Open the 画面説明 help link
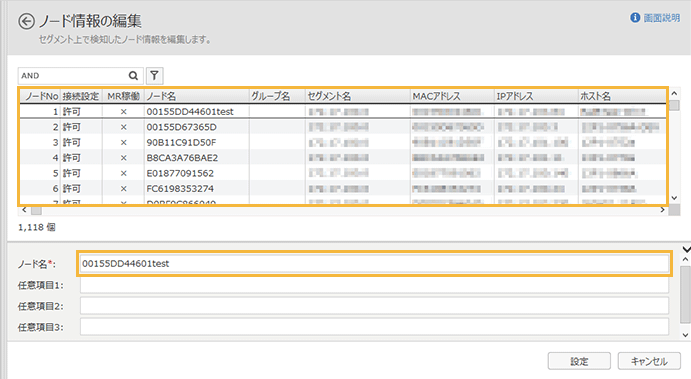The width and height of the screenshot is (691, 379). [661, 18]
